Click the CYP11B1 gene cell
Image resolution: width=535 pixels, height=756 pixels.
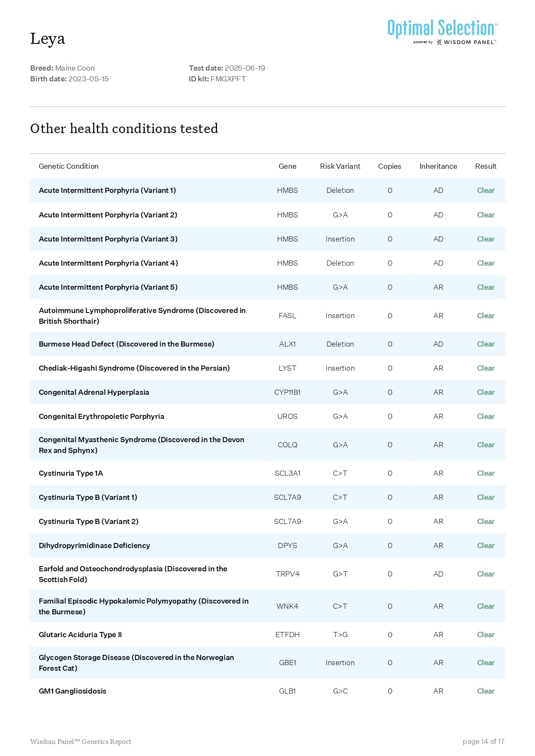pos(287,392)
